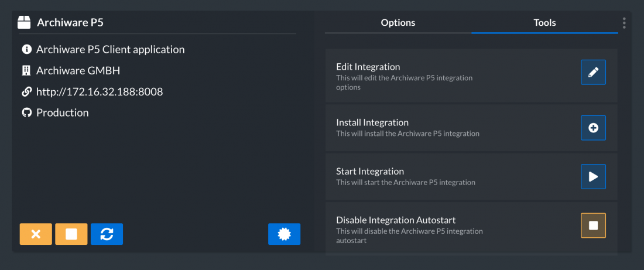Click the Edit Integration row title
The image size is (644, 270).
(x=368, y=67)
